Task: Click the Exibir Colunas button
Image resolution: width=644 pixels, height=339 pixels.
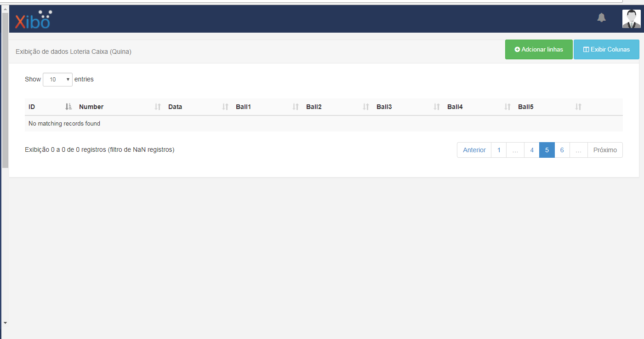Action: [606, 49]
